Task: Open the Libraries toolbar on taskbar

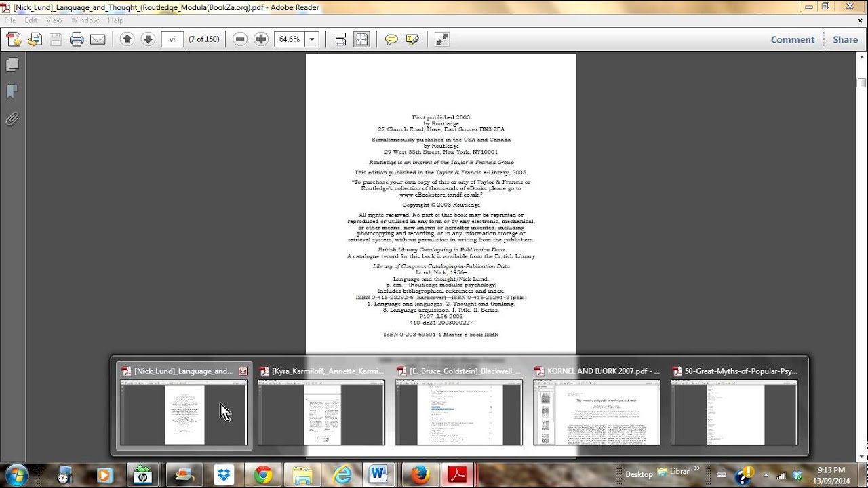Action: 674,472
